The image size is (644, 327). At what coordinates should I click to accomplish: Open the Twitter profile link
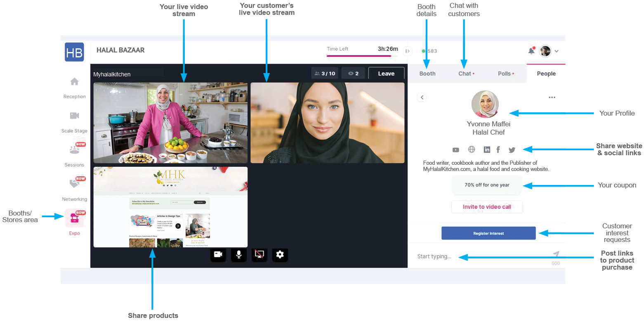512,150
